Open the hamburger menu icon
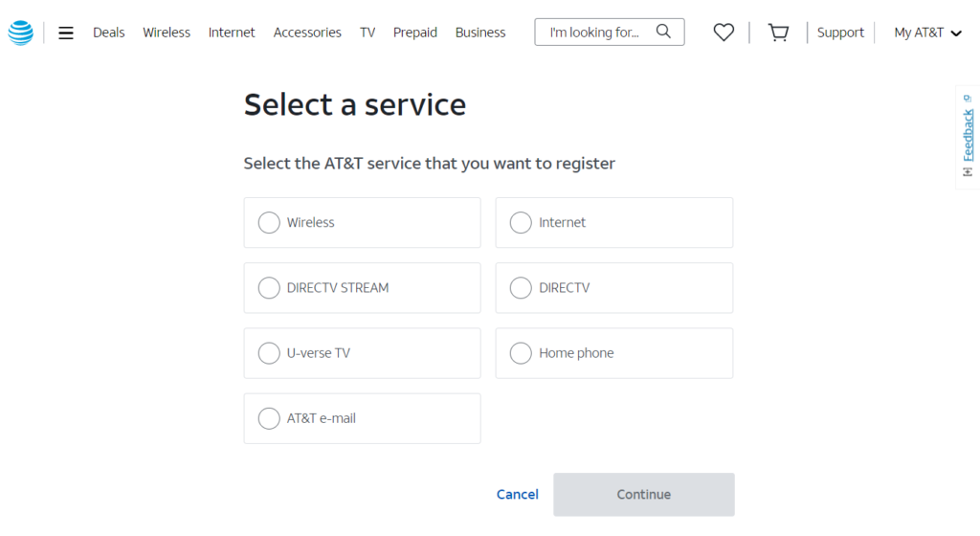This screenshot has width=980, height=536. (66, 33)
